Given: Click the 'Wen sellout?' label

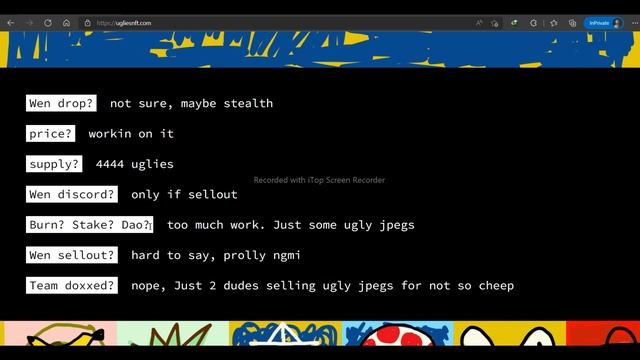Looking at the screenshot, I should tap(72, 255).
